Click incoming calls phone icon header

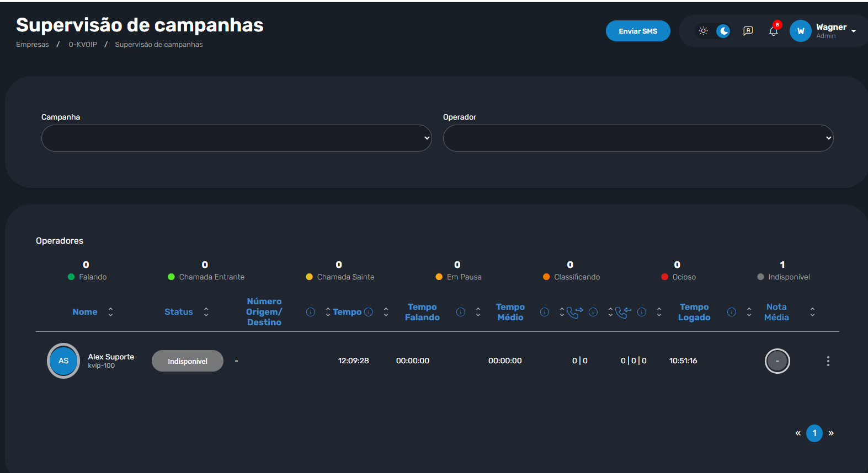(x=623, y=312)
